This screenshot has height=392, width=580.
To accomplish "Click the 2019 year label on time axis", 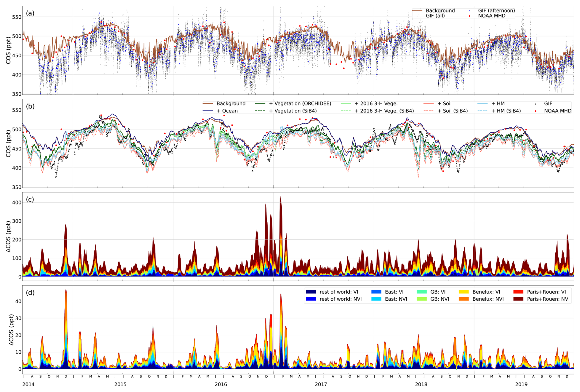I will click(521, 384).
